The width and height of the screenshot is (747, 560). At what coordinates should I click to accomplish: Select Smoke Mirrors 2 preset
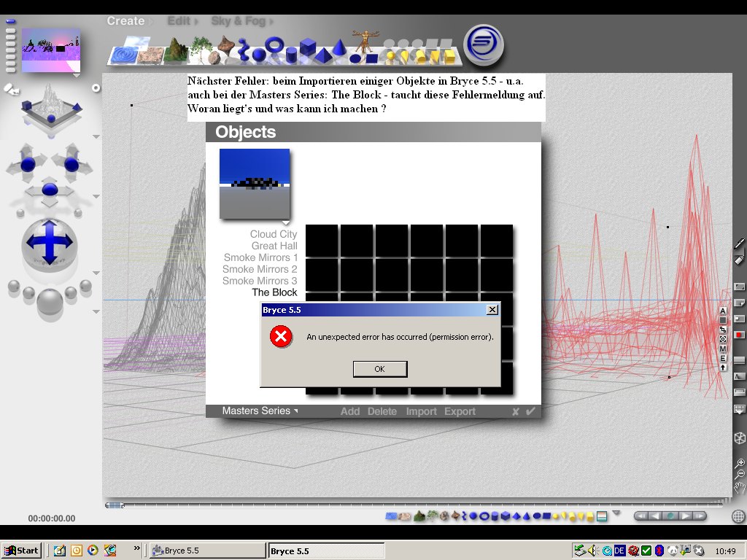(x=260, y=269)
